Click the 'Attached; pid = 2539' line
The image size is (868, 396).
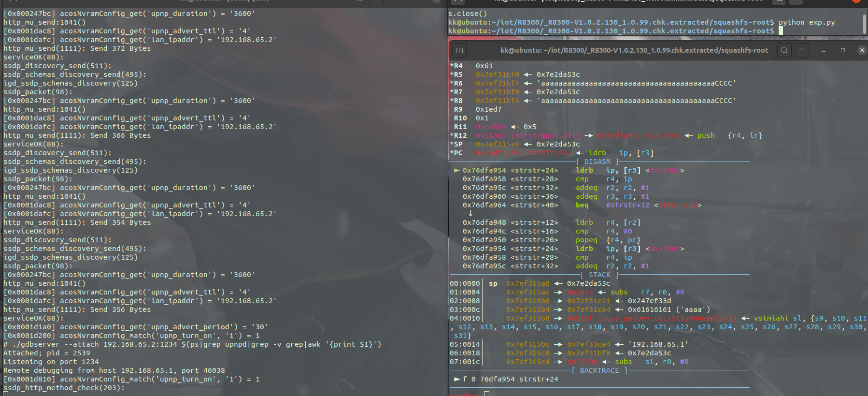pyautogui.click(x=47, y=353)
